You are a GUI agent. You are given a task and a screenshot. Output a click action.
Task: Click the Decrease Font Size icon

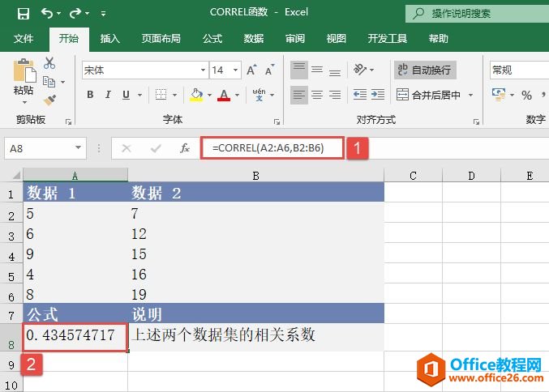(269, 70)
